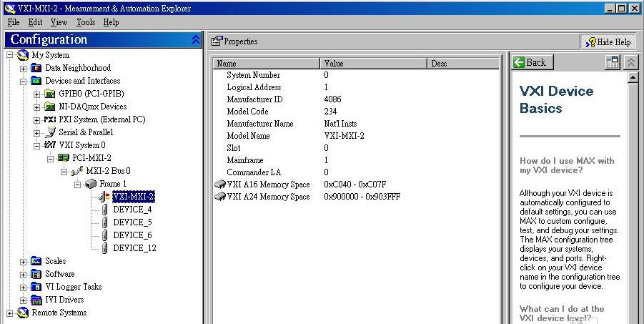Select the Logical Address property row
The width and height of the screenshot is (644, 324).
(x=356, y=87)
